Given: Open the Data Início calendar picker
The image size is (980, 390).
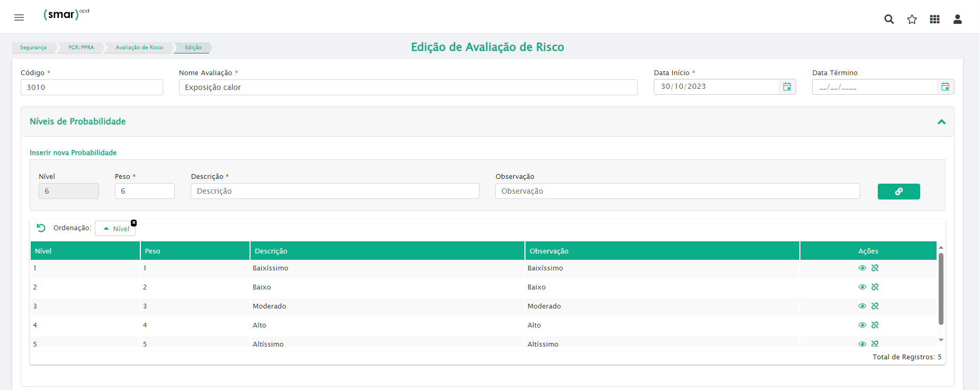Looking at the screenshot, I should (x=787, y=87).
